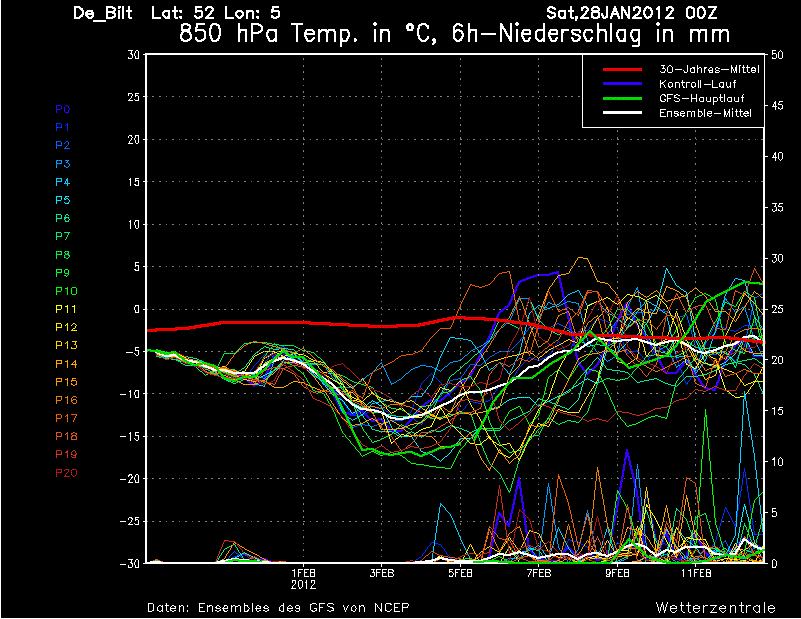
Task: Select the P9 ensemble member label
Action: coord(63,273)
